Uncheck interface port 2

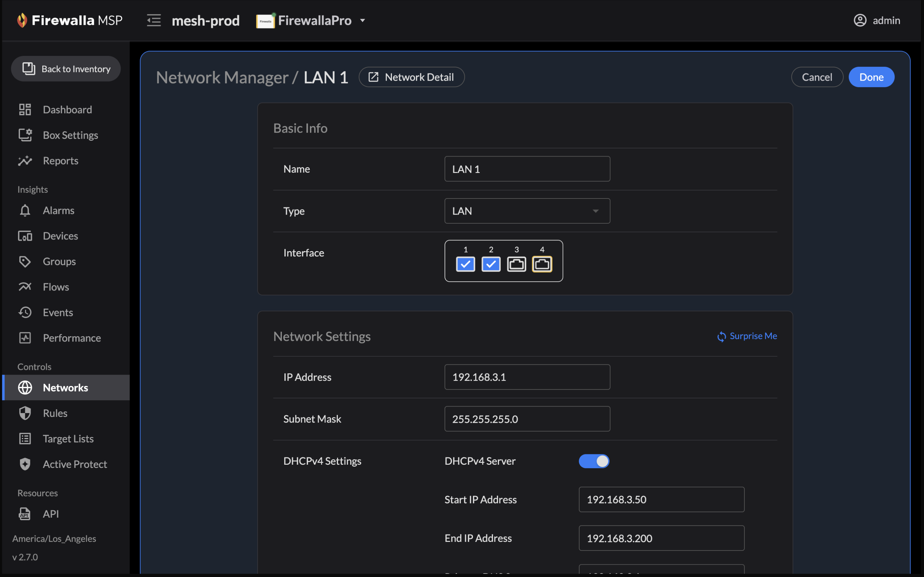[491, 264]
